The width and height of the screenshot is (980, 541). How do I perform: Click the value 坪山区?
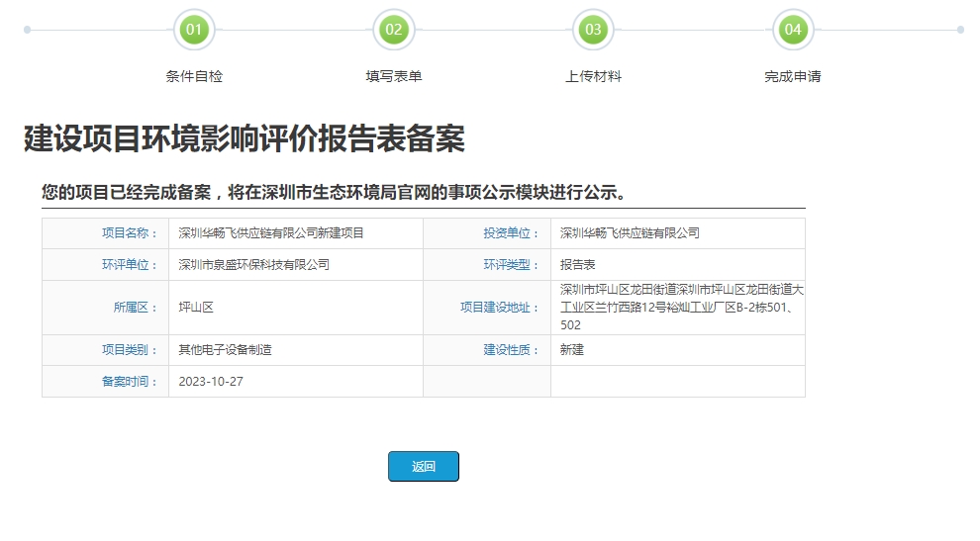click(x=196, y=308)
